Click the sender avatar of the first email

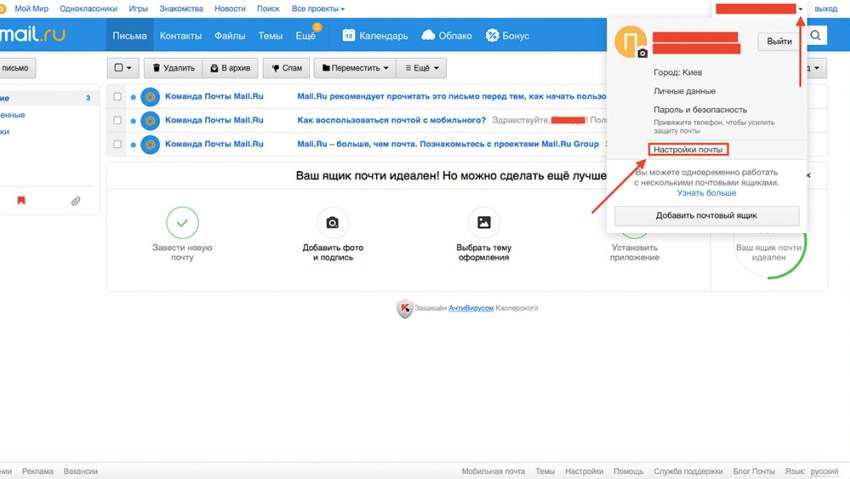pos(150,96)
